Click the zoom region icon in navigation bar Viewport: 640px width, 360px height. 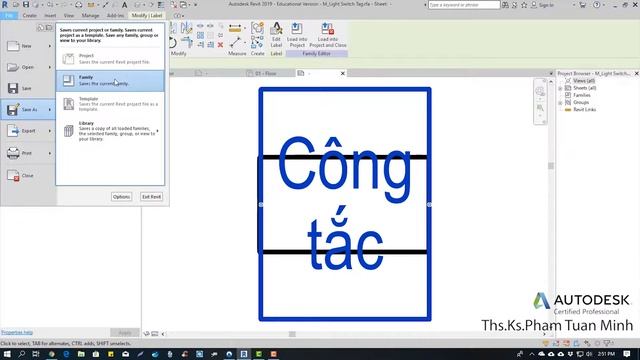(540, 108)
